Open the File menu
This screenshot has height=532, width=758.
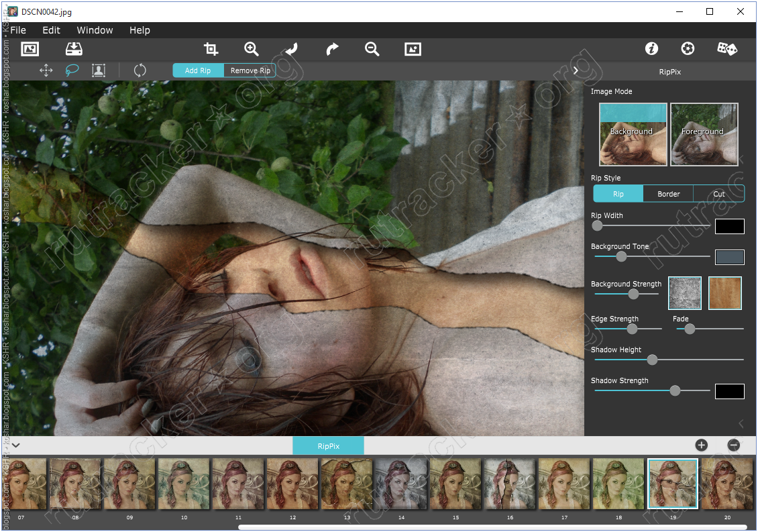pyautogui.click(x=18, y=30)
